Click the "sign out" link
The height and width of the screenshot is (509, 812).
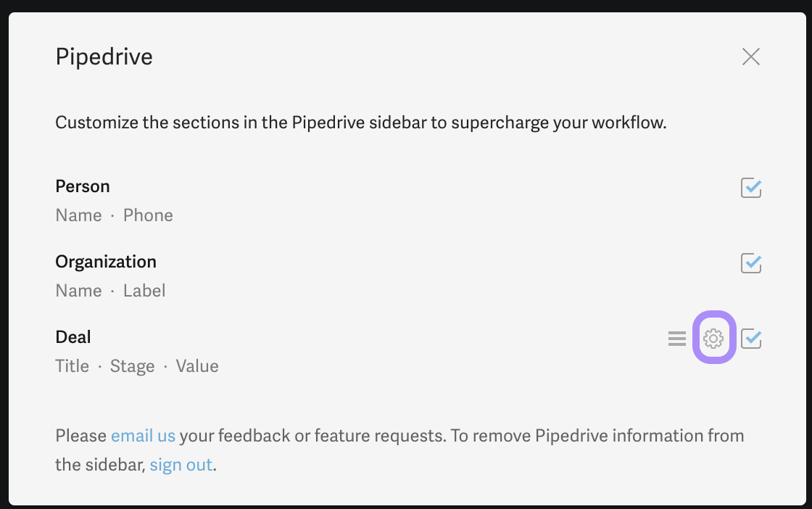click(181, 465)
